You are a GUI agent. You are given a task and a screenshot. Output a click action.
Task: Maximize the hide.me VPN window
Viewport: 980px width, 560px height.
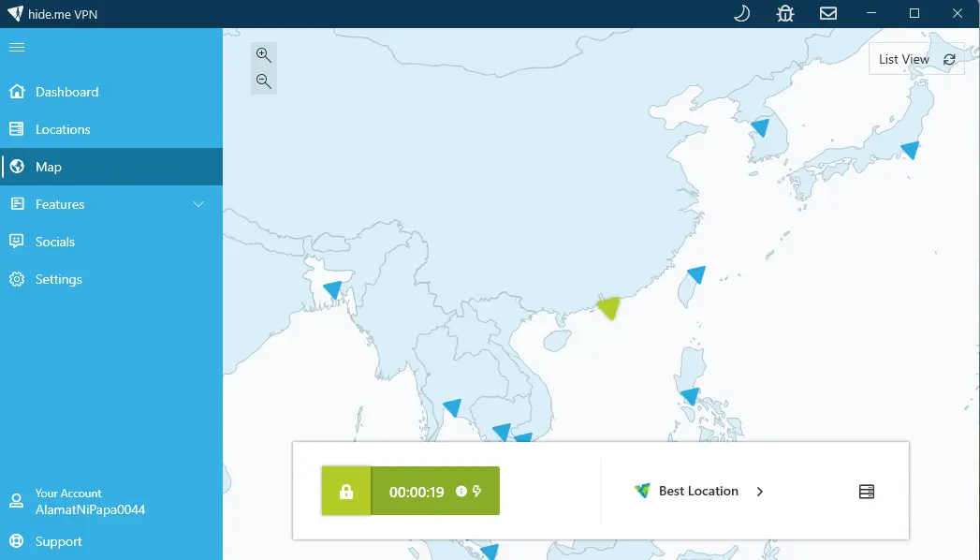(x=914, y=13)
